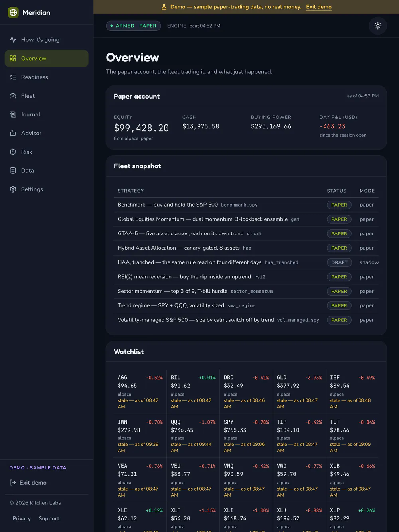Screen dimensions: 399x532
Task: Click the Advisor robot icon
Action: [x=13, y=134]
